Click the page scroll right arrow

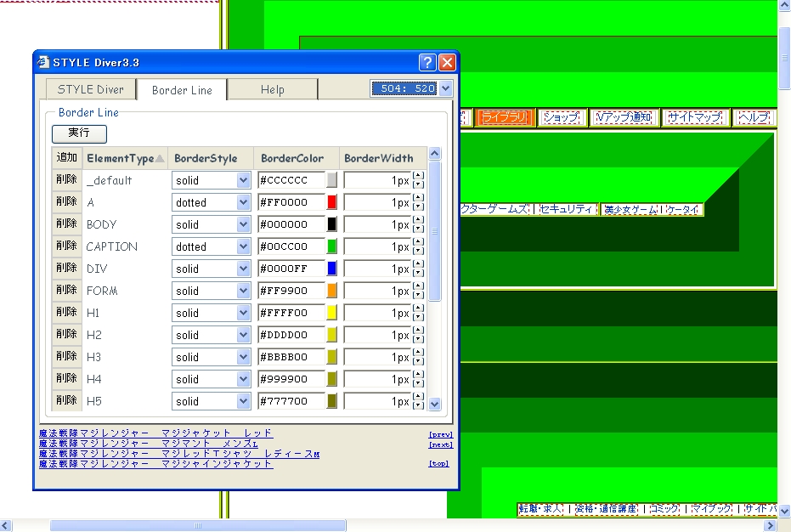[x=770, y=525]
